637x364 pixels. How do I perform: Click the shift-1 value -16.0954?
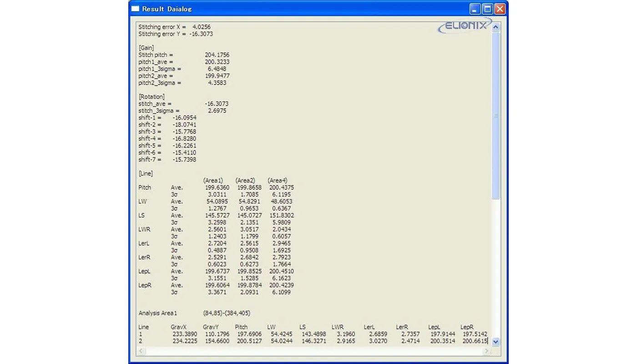coord(184,118)
